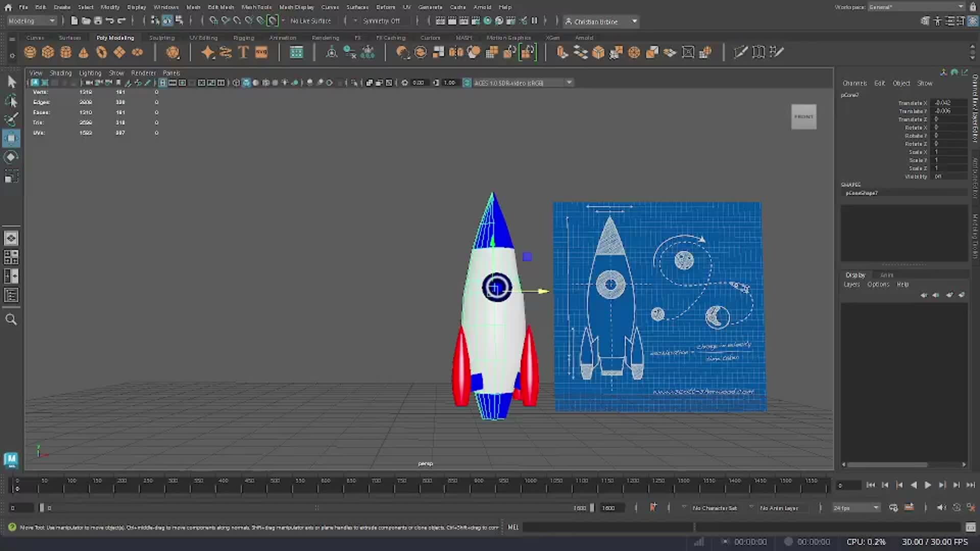Click the playback range slider
This screenshot has width=980, height=551.
[316, 508]
